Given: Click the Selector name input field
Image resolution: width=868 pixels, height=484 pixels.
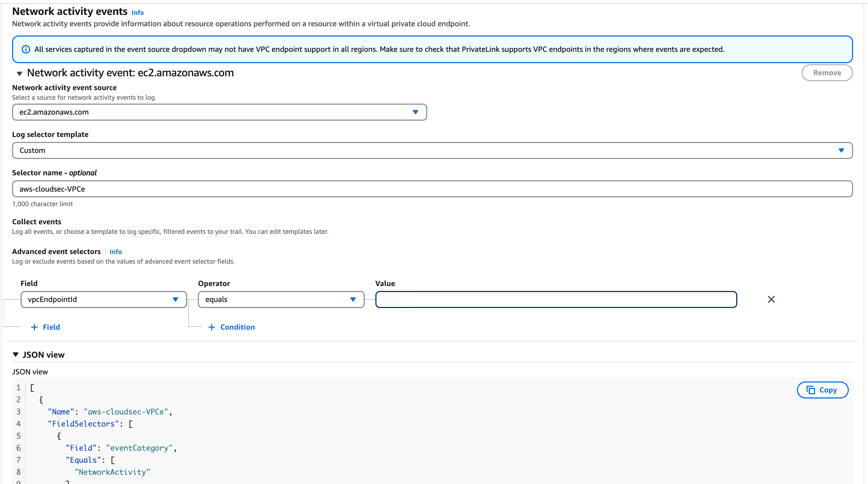Looking at the screenshot, I should 432,189.
